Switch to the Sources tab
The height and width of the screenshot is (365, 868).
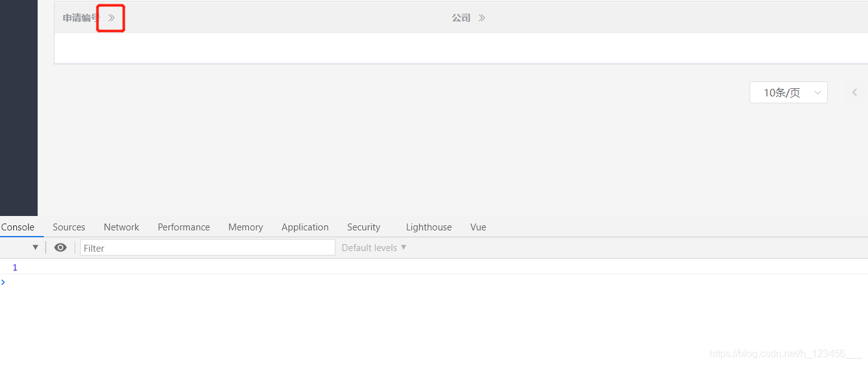click(x=69, y=227)
